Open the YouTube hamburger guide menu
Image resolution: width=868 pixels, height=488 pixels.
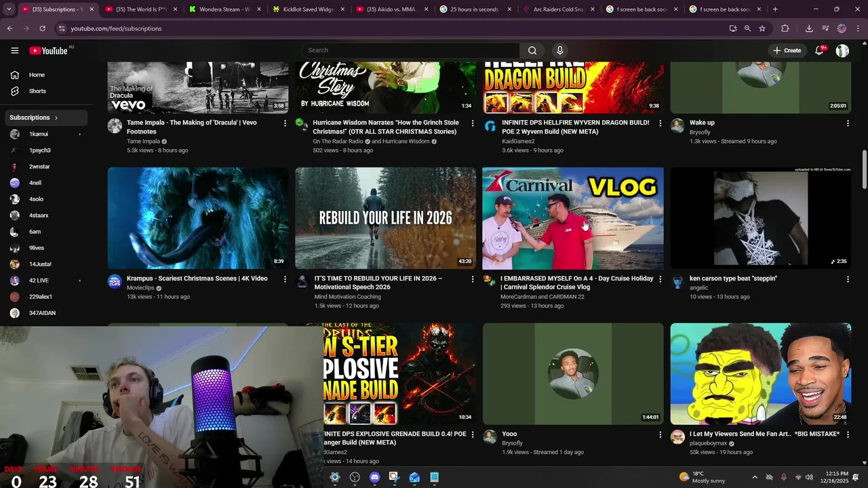pyautogui.click(x=15, y=50)
